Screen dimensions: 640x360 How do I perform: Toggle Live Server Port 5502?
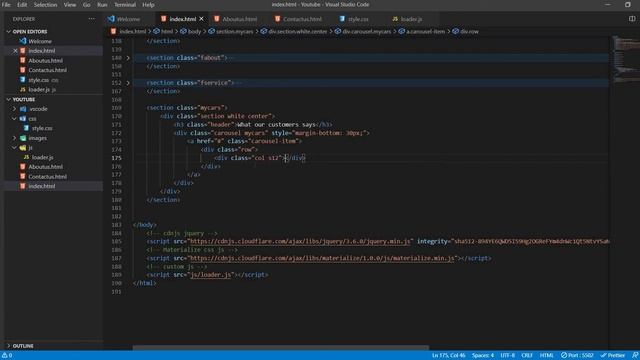click(x=577, y=356)
